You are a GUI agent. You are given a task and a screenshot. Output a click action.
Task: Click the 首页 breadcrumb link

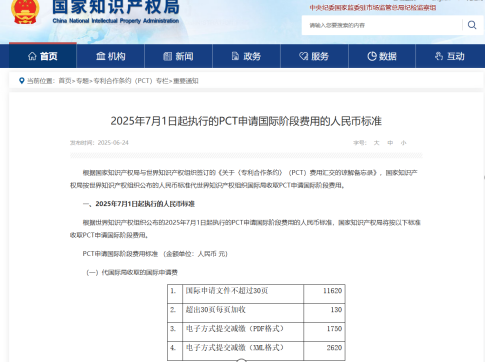(65, 81)
